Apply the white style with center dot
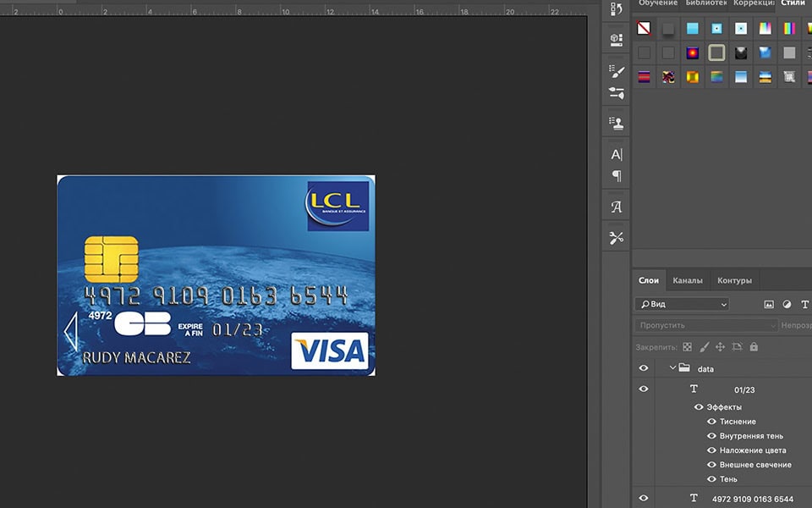 tap(741, 28)
